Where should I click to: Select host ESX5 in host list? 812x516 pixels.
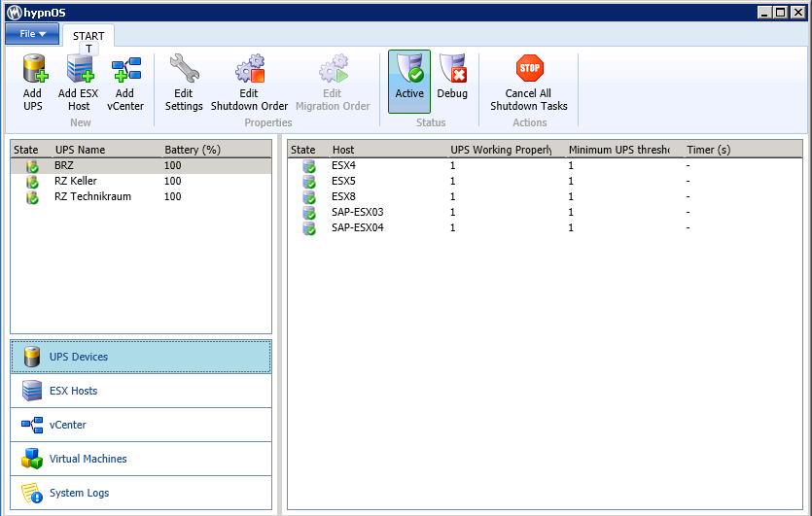point(545,181)
